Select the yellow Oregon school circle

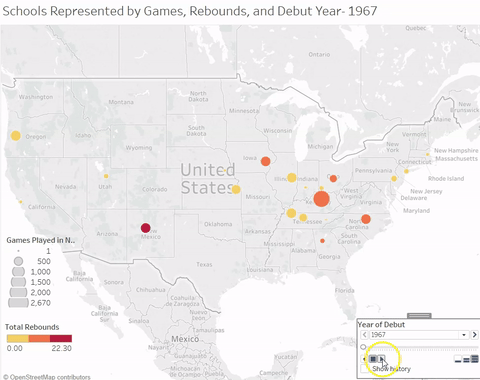(16, 136)
